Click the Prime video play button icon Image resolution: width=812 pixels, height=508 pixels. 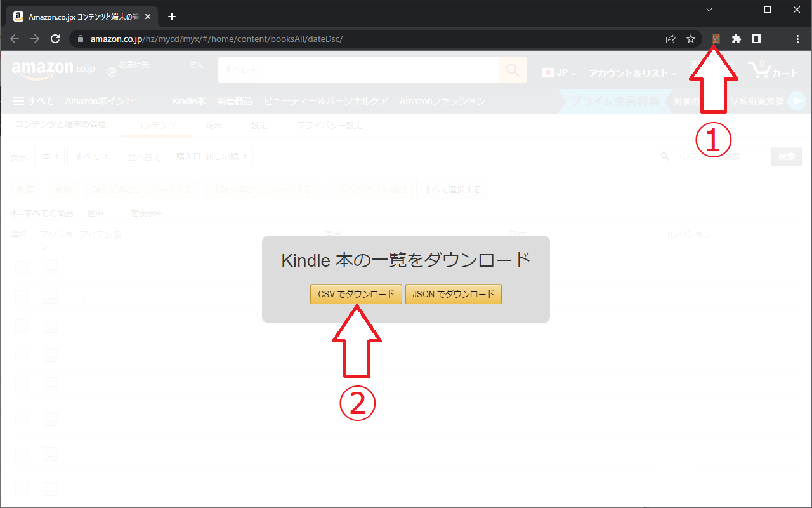pyautogui.click(x=796, y=101)
